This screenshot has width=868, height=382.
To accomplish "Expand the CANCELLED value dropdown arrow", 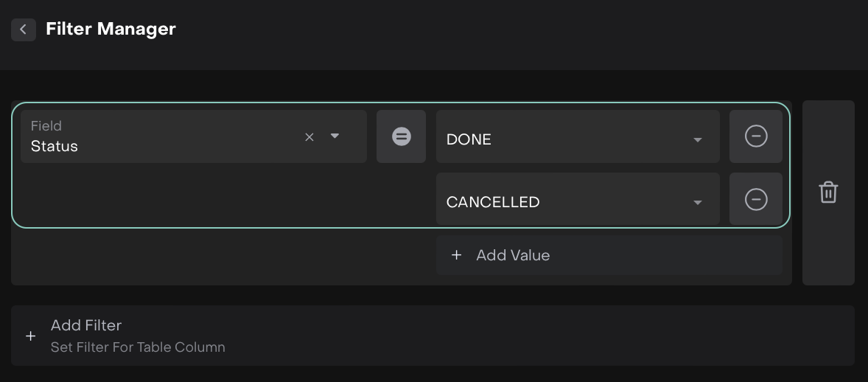I will pyautogui.click(x=697, y=203).
